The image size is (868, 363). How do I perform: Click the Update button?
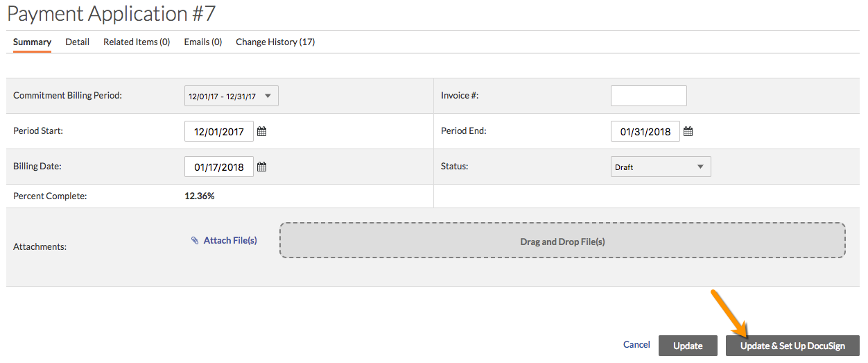688,346
